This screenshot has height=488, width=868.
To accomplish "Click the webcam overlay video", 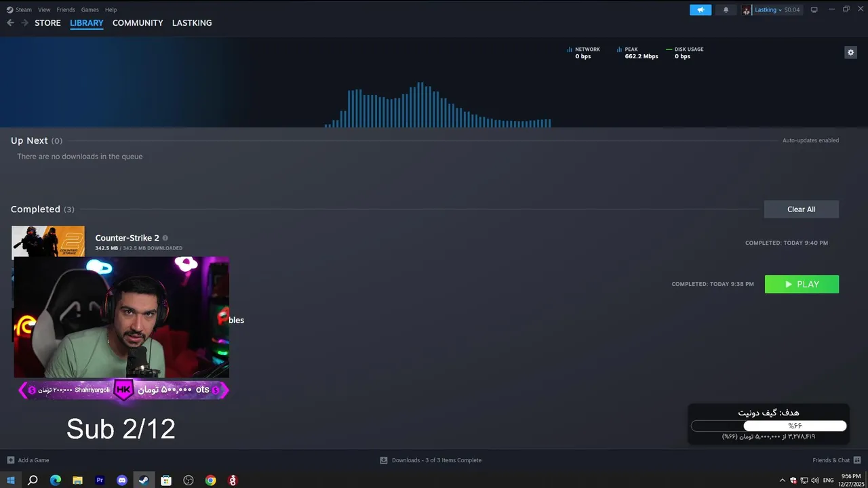I will 121,317.
